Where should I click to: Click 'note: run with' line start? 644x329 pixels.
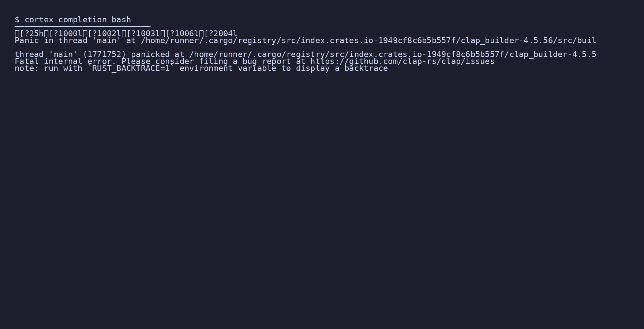pyautogui.click(x=48, y=68)
